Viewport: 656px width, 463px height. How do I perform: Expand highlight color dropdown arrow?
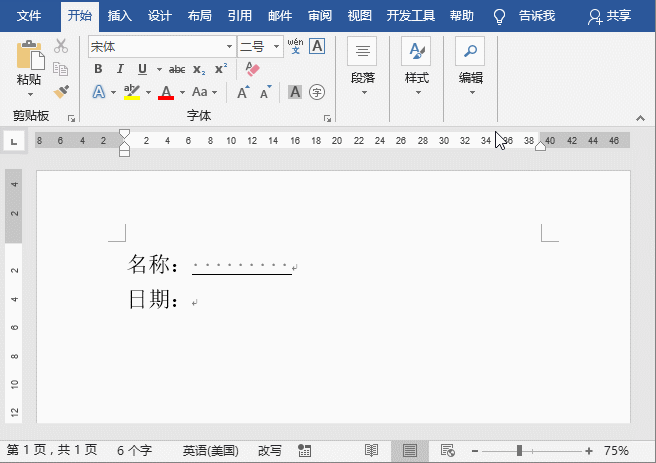pyautogui.click(x=148, y=92)
